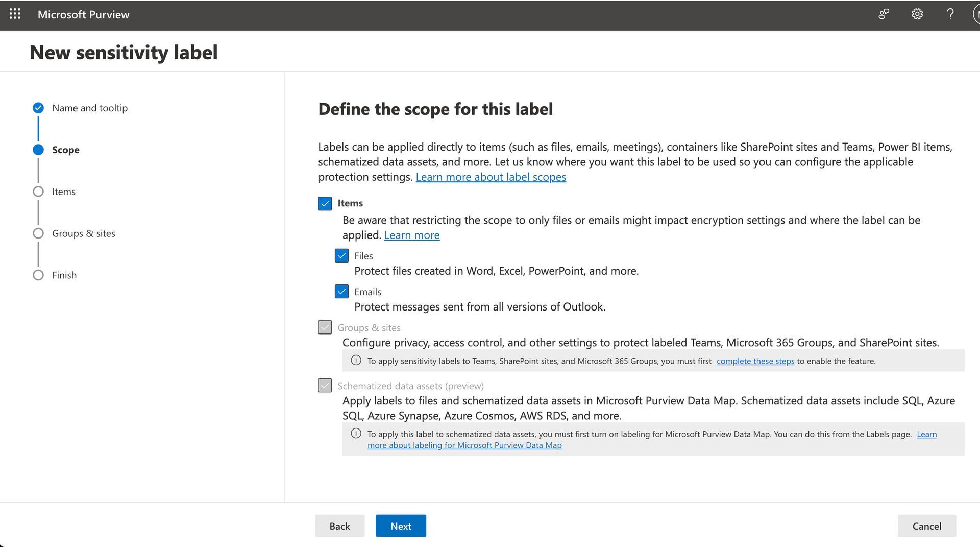Screen dimensions: 980x548
Task: Click the Files label text
Action: [x=363, y=256]
